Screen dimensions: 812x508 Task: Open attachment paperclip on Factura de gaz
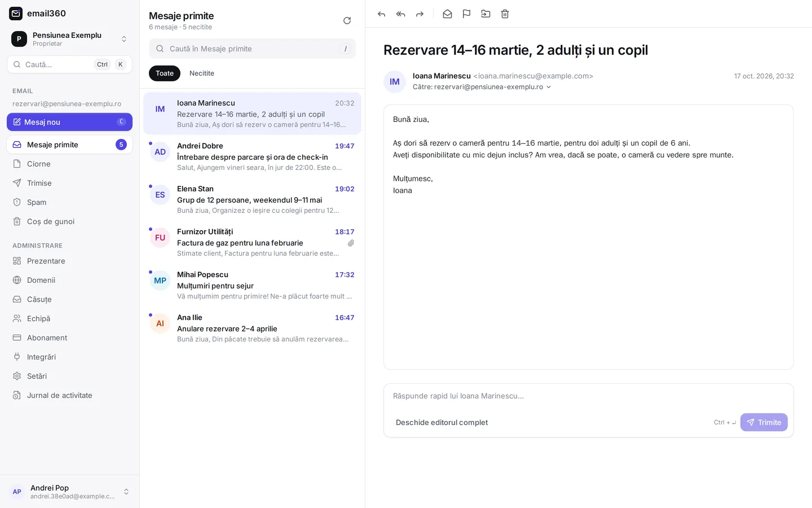tap(351, 243)
